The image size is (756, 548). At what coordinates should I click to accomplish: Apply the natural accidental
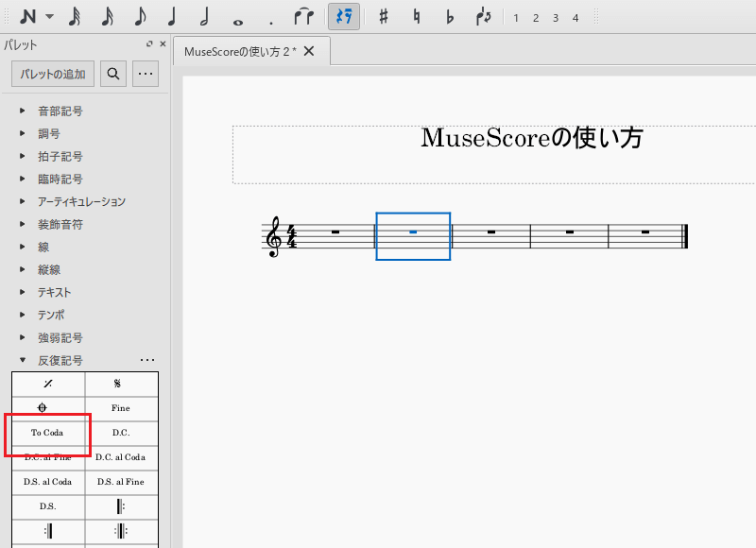(x=417, y=17)
